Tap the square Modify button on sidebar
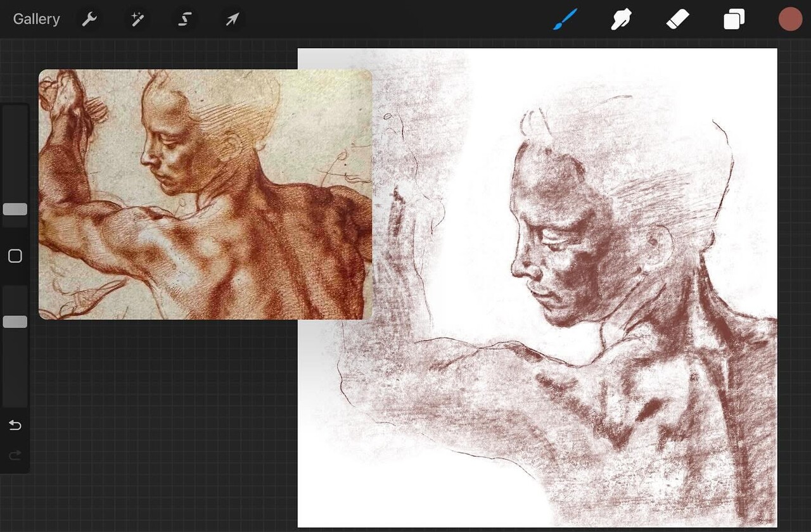 point(15,256)
